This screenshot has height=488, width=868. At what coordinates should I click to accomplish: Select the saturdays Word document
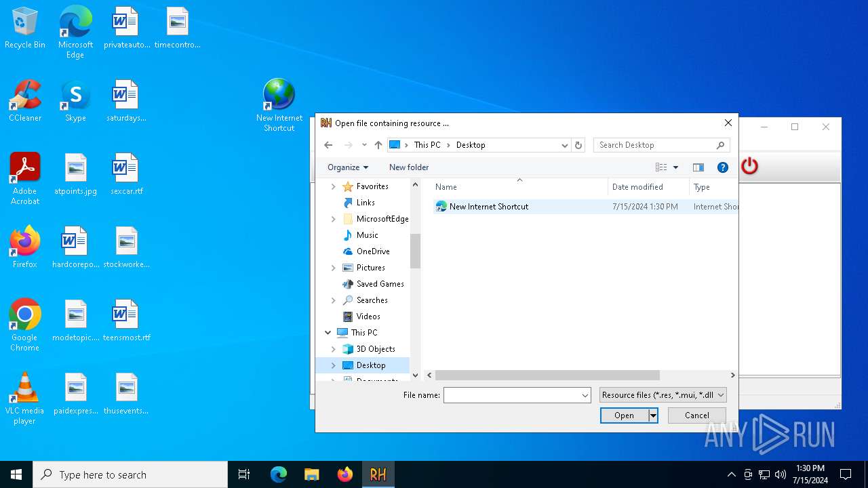click(x=126, y=101)
